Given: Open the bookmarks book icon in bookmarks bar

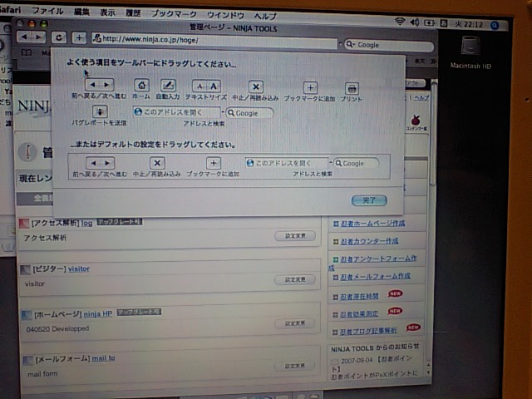Looking at the screenshot, I should [x=27, y=52].
